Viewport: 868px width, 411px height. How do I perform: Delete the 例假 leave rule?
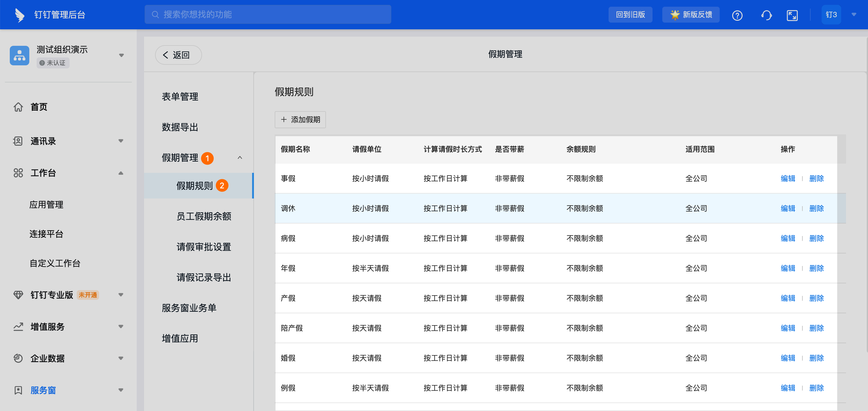816,388
